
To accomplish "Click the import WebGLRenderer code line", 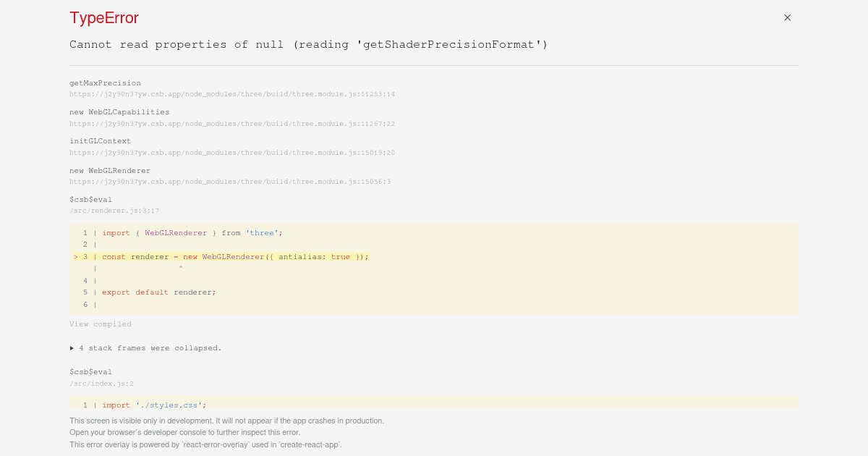I will 434,233.
